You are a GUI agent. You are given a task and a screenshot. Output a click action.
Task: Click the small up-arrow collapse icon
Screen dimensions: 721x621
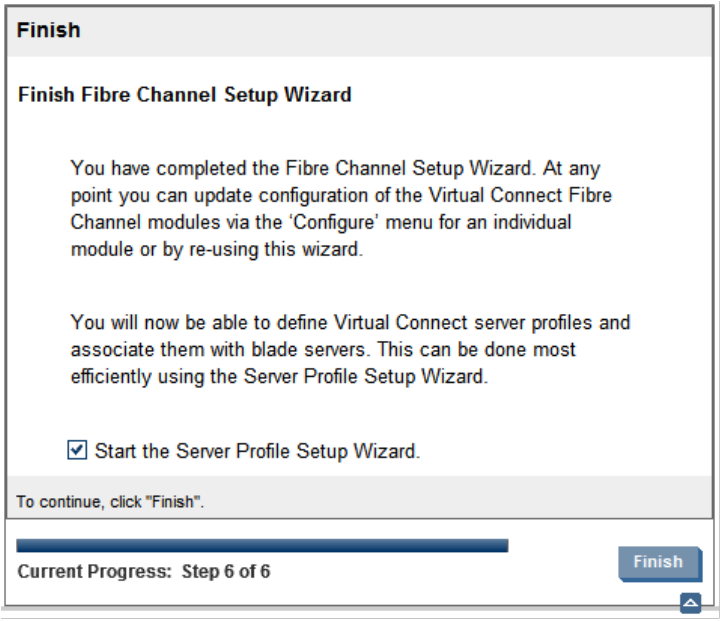(690, 602)
